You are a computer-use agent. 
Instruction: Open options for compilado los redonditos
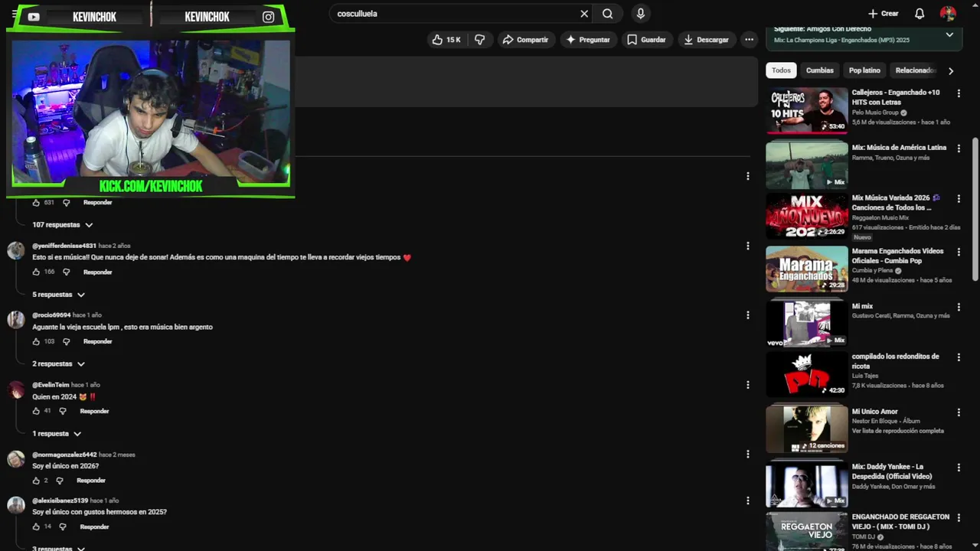959,357
